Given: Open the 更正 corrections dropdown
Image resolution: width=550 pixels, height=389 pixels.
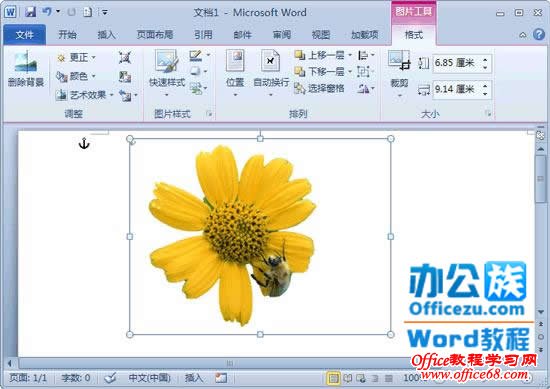Looking at the screenshot, I should (x=76, y=57).
